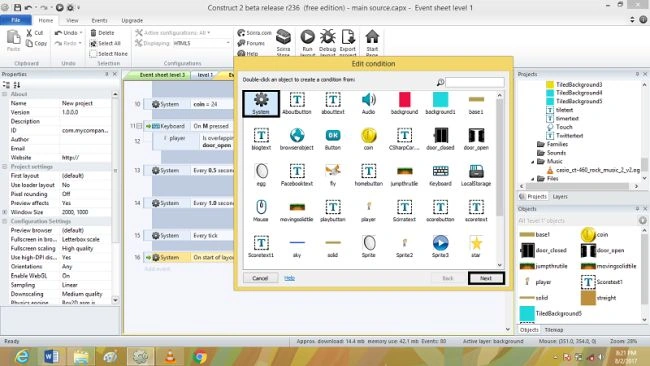Open the Home ribbon tab
The width and height of the screenshot is (650, 366).
point(46,20)
